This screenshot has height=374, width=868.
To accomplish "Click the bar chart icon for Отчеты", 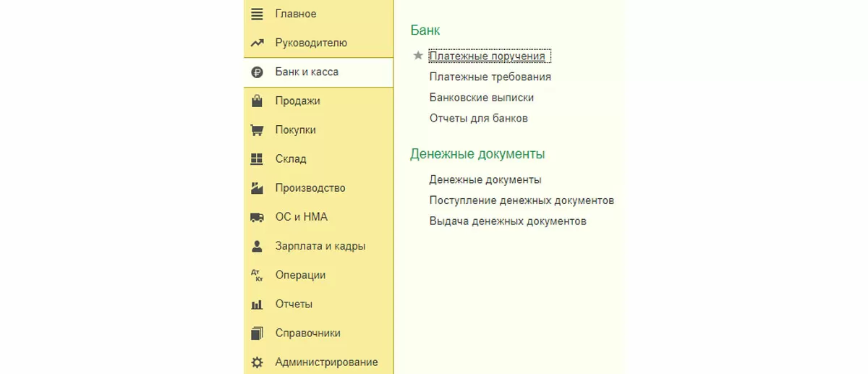I will tap(257, 305).
